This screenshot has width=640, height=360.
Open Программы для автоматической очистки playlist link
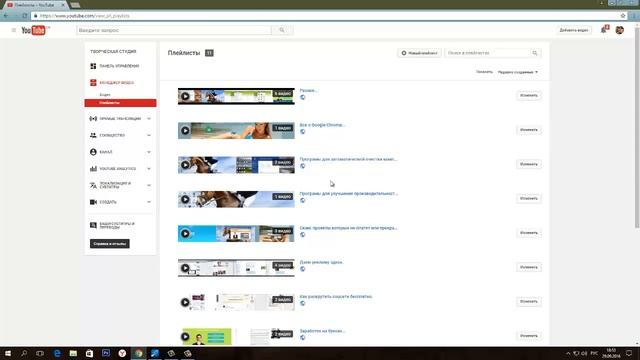click(348, 159)
